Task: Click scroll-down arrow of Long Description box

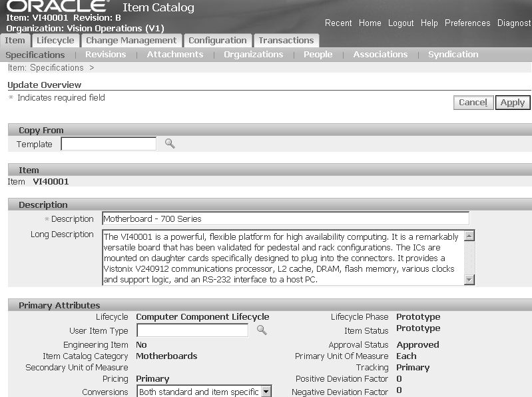Action: [469, 280]
